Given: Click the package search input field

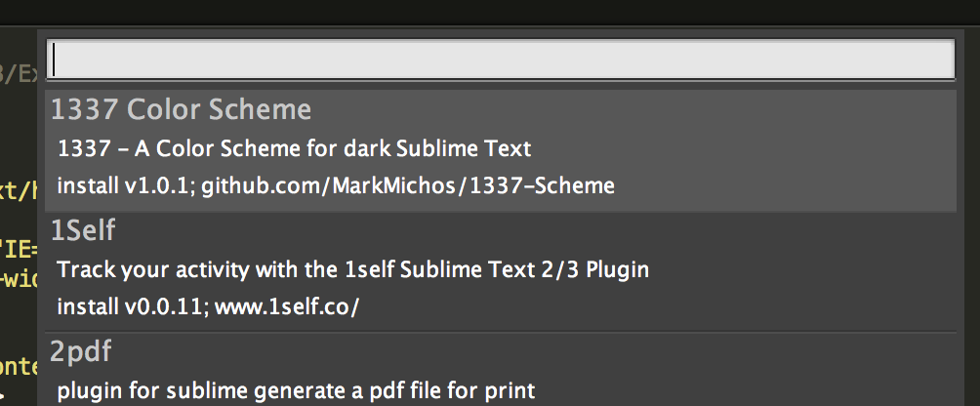Looking at the screenshot, I should [500, 60].
